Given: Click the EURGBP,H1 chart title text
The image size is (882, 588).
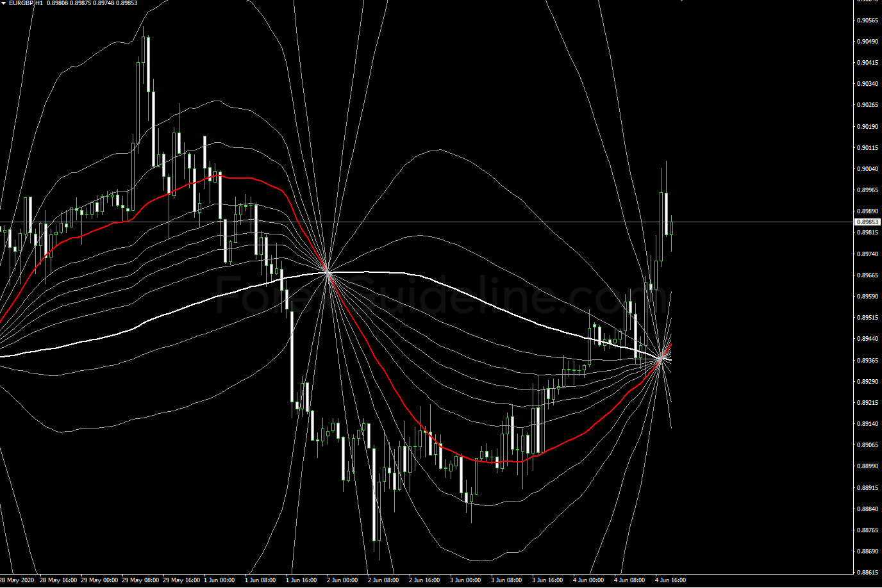Looking at the screenshot, I should coord(26,3).
